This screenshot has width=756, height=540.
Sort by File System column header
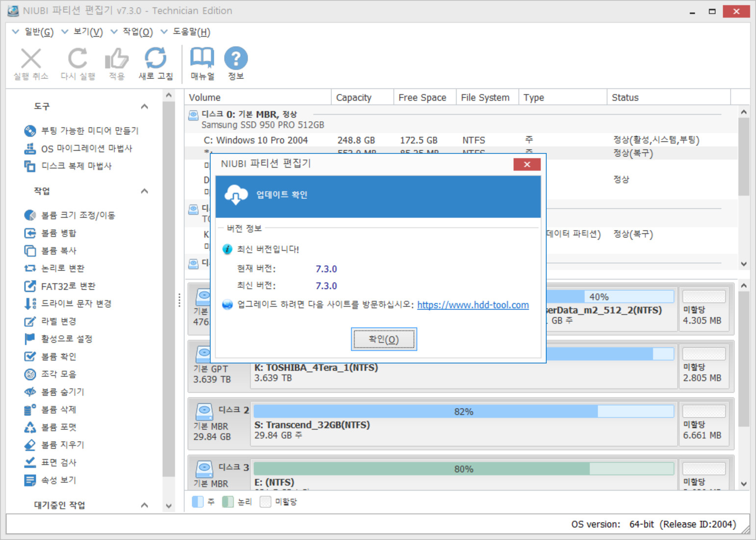point(487,97)
